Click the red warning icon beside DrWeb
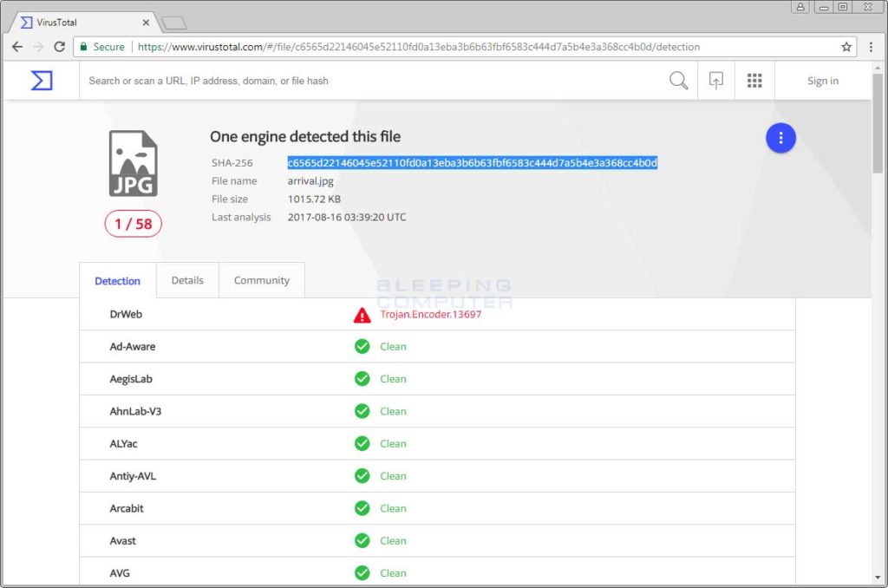 pos(362,315)
